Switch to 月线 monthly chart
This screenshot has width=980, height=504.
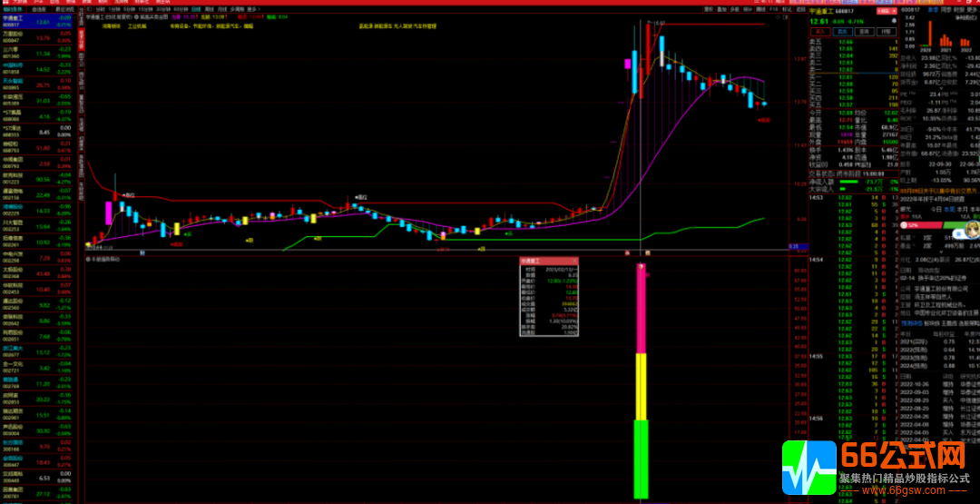[x=222, y=10]
